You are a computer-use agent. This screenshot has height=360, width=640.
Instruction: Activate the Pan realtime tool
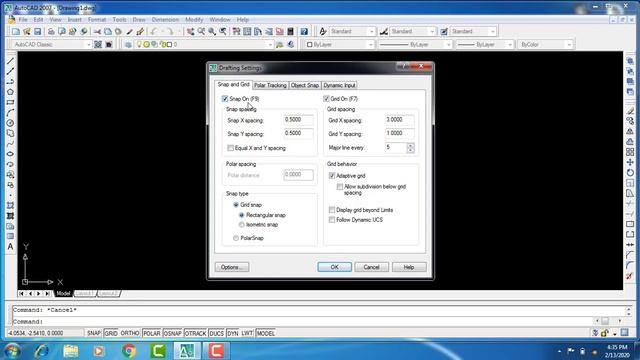point(191,31)
